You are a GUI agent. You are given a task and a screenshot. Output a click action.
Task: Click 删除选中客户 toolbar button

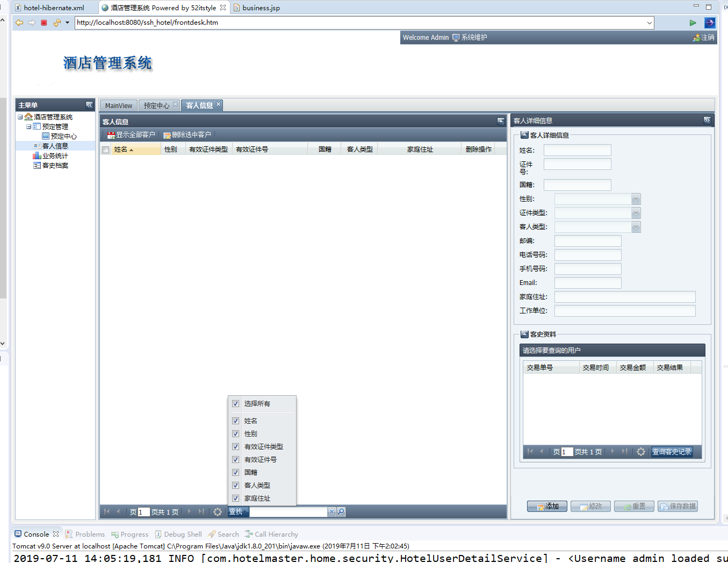(187, 135)
